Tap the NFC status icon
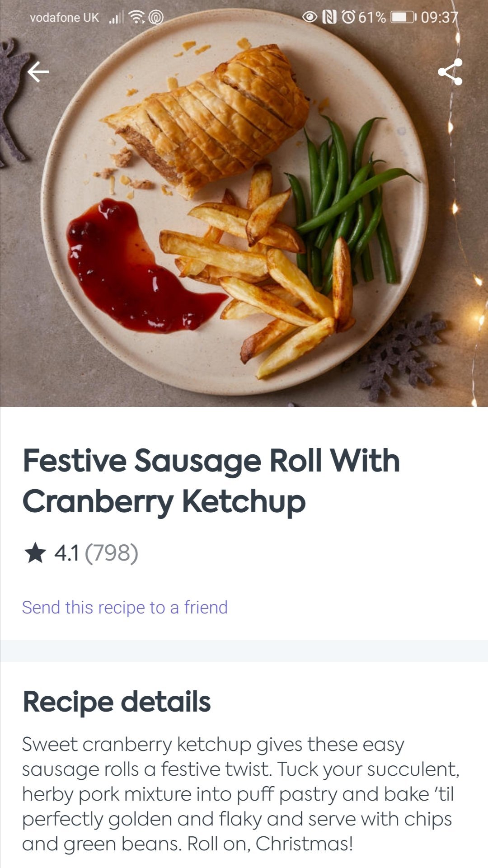Screen dimensions: 488x868 click(x=329, y=18)
